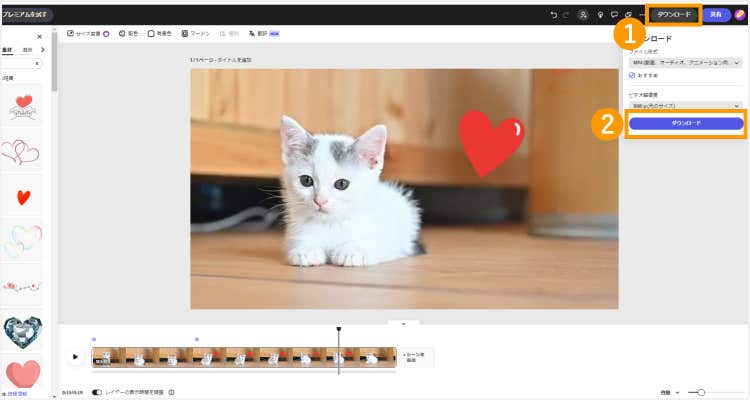Click the info icon beside layer toggle
The image size is (750, 400).
171,392
